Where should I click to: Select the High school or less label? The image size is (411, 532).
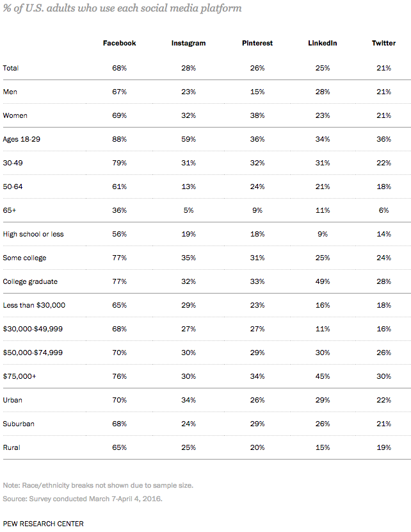click(33, 234)
